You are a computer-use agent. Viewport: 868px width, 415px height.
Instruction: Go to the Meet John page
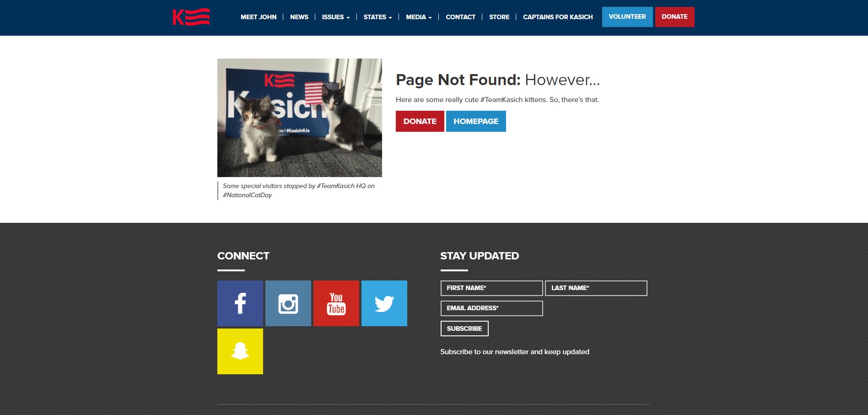[259, 17]
